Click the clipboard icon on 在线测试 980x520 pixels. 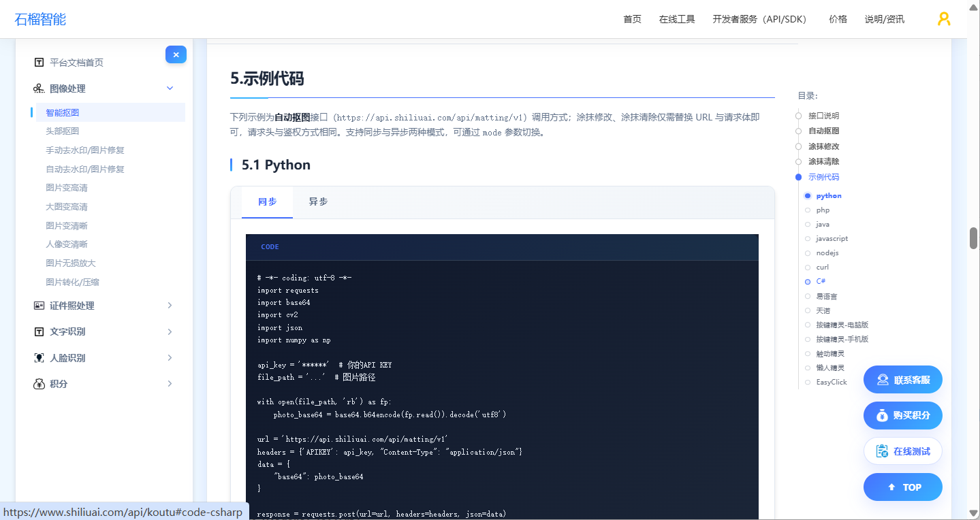(882, 451)
